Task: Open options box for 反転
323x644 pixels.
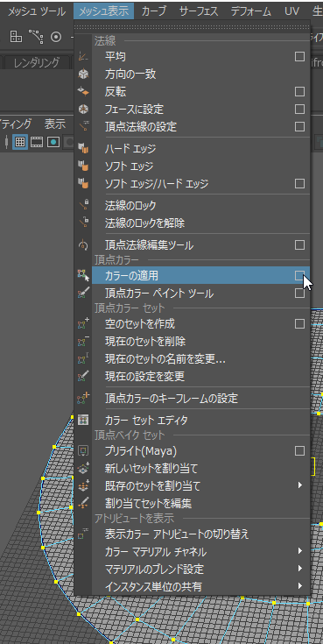Action: pyautogui.click(x=299, y=92)
